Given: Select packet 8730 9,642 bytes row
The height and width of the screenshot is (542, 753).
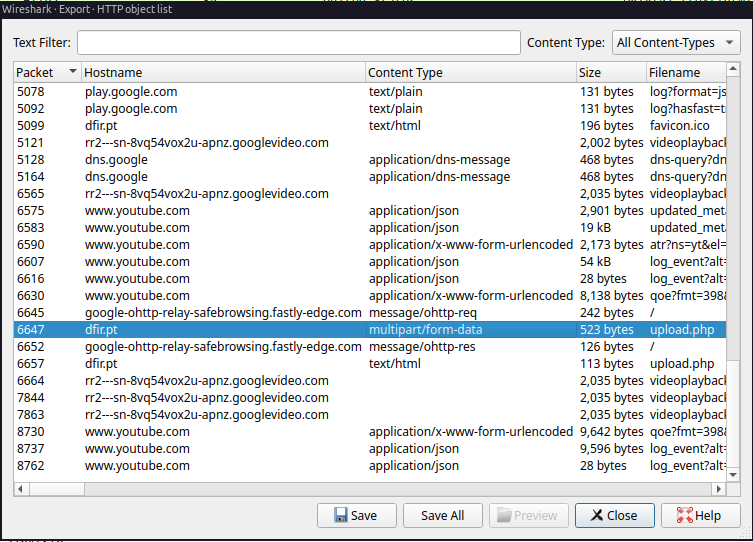Looking at the screenshot, I should tap(370, 432).
